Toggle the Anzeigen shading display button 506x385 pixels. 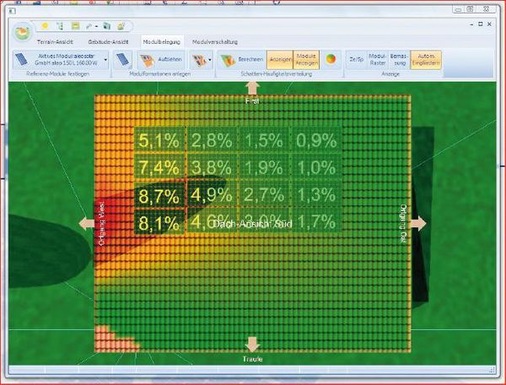point(279,60)
